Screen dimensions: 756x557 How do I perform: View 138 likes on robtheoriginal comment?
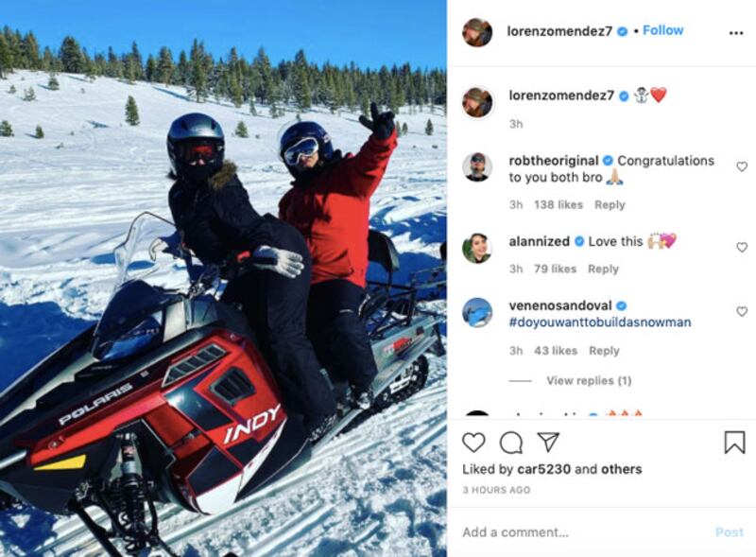(558, 204)
